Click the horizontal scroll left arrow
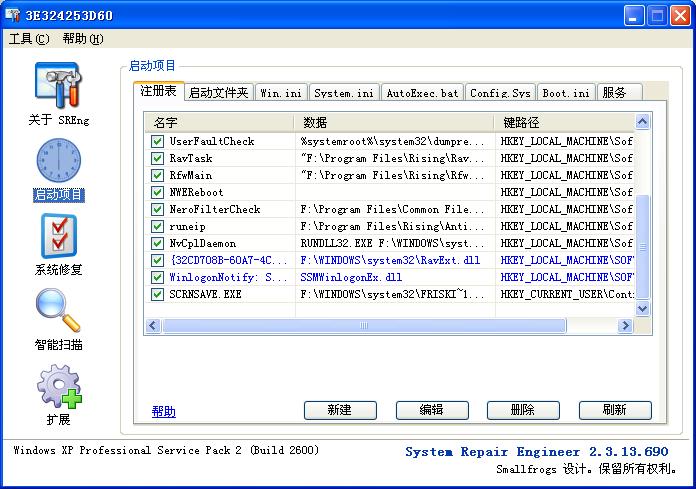This screenshot has height=489, width=696. 153,326
